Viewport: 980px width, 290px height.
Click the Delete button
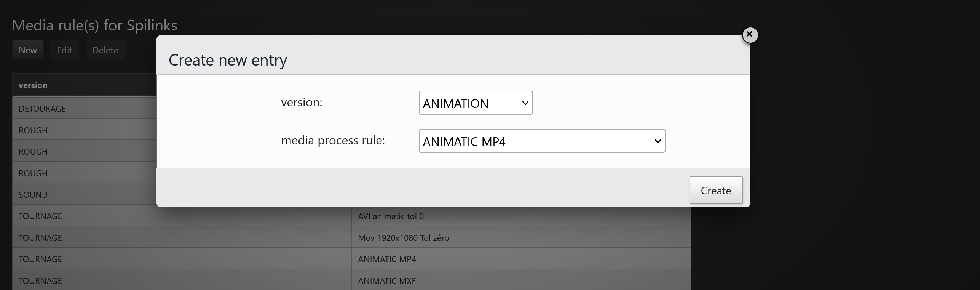pos(105,50)
